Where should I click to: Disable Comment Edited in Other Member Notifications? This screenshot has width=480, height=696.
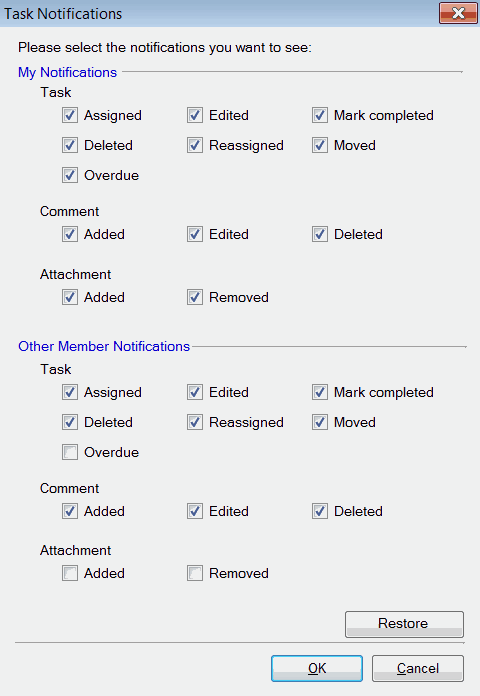195,511
